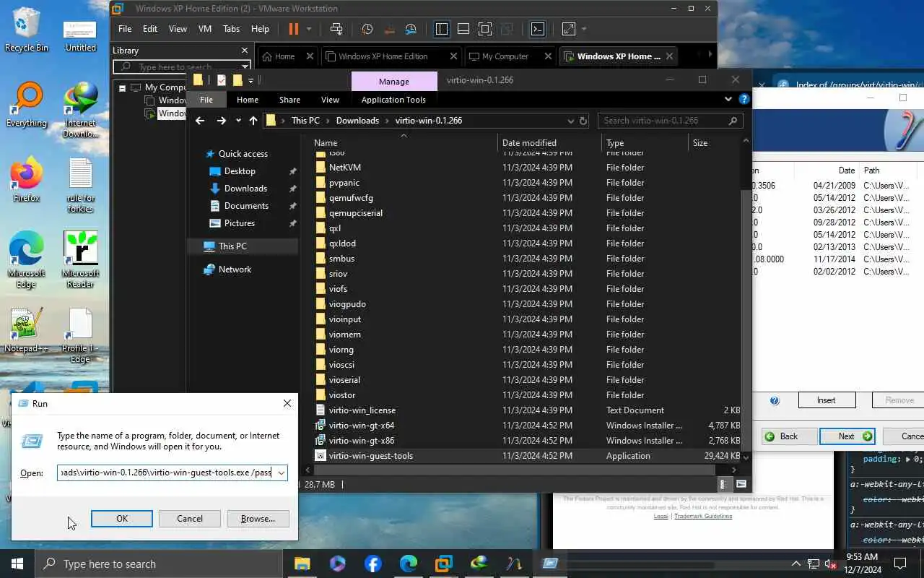Click pin icon next to Downloads
The height and width of the screenshot is (578, 924).
tap(292, 189)
